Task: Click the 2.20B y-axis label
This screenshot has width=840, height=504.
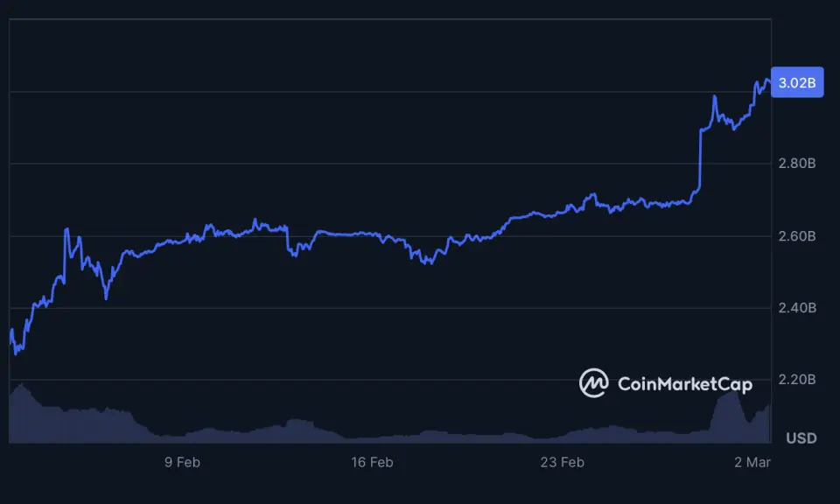Action: [797, 380]
